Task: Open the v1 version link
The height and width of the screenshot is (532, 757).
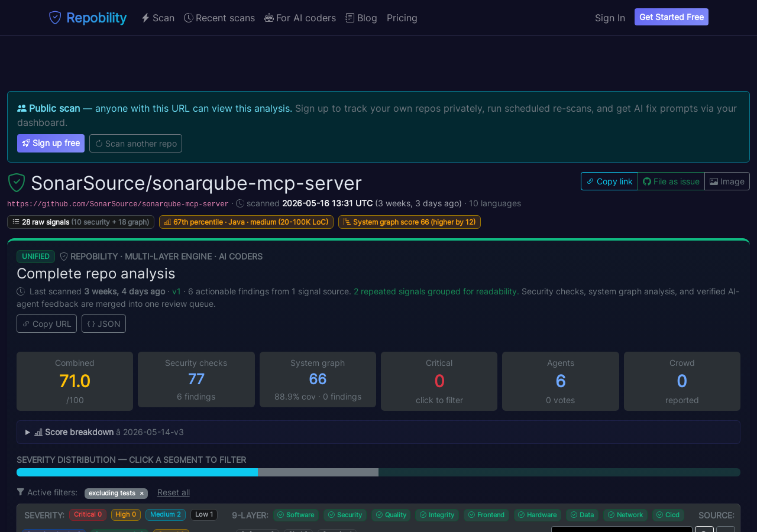Action: tap(176, 291)
